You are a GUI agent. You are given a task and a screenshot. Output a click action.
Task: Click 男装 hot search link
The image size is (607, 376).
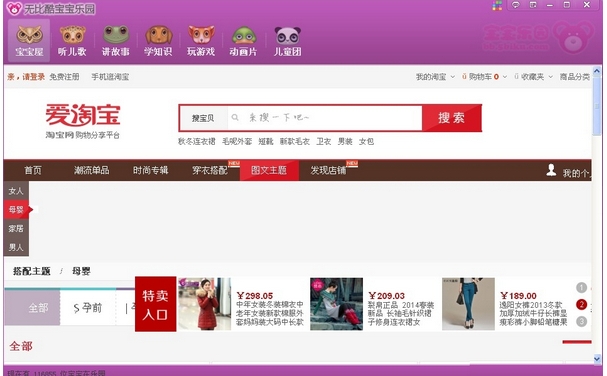(345, 141)
